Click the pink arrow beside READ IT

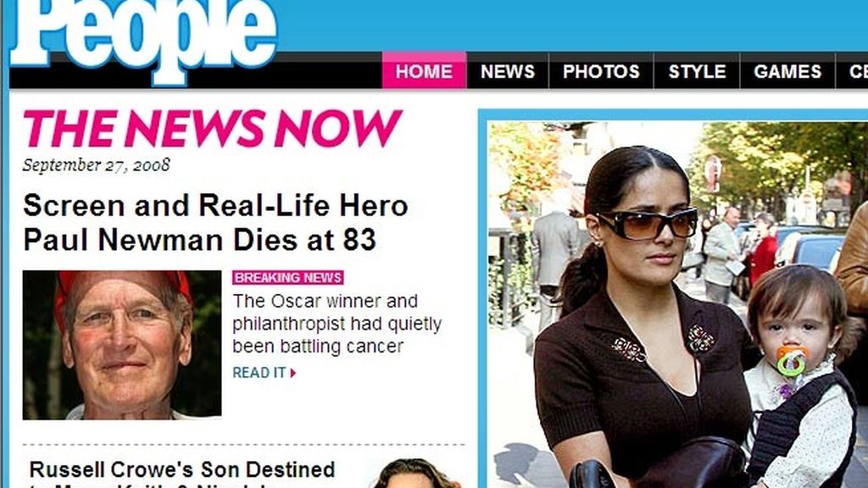pyautogui.click(x=293, y=373)
